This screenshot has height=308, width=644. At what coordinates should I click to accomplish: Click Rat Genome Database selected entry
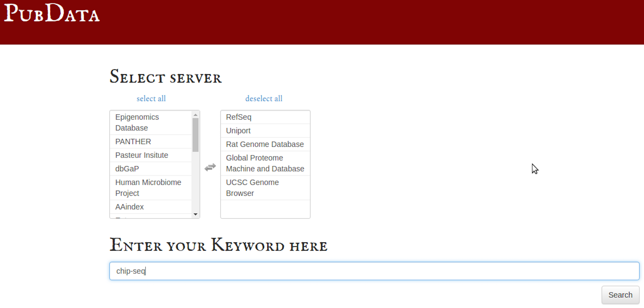[265, 144]
